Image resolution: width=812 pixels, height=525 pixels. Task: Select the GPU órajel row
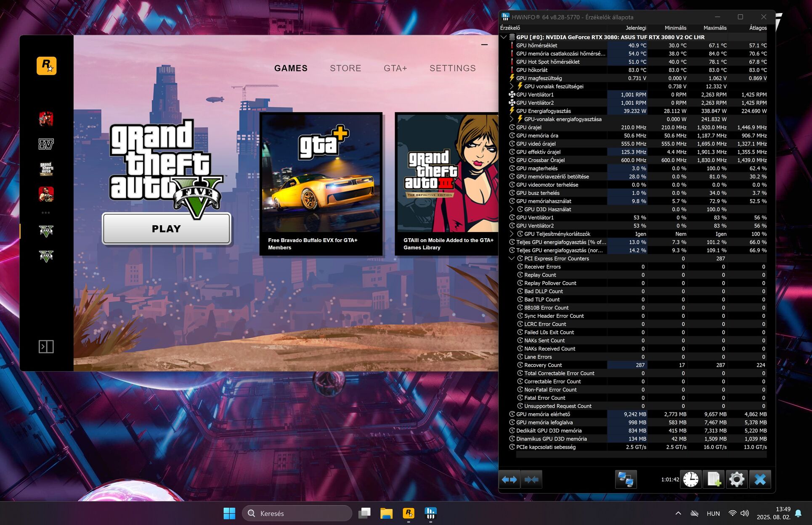(x=637, y=127)
